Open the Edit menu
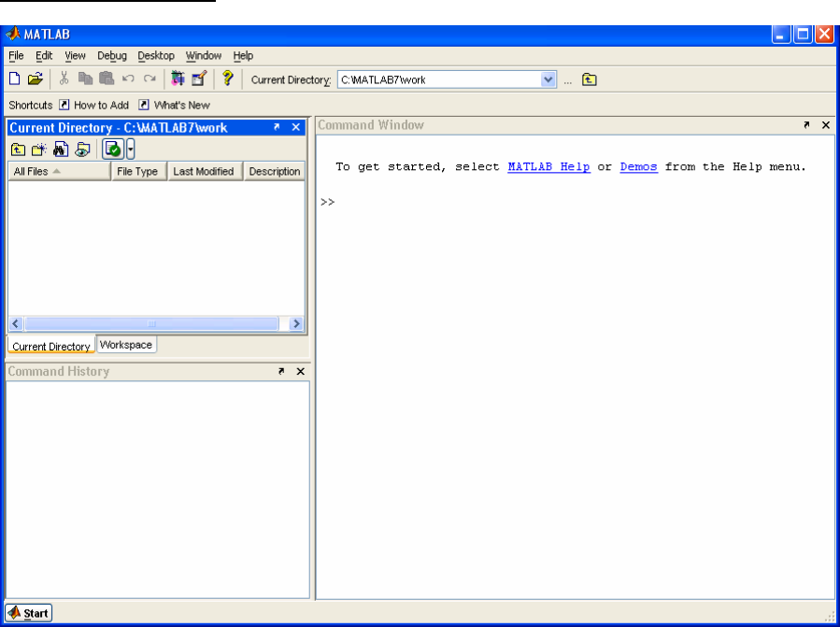Viewport: 840px width, 627px height. [x=44, y=56]
